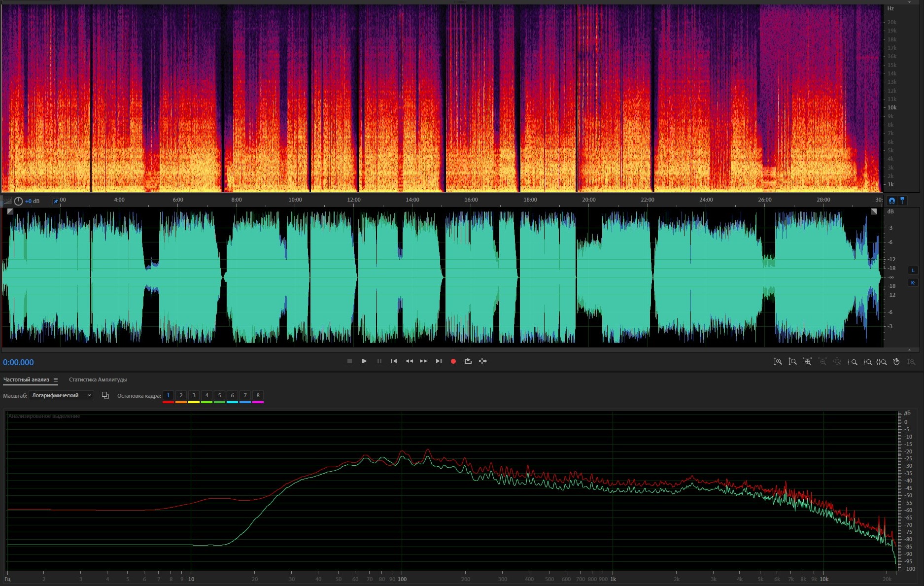
Task: Click the +0 dB gain value
Action: (x=33, y=201)
